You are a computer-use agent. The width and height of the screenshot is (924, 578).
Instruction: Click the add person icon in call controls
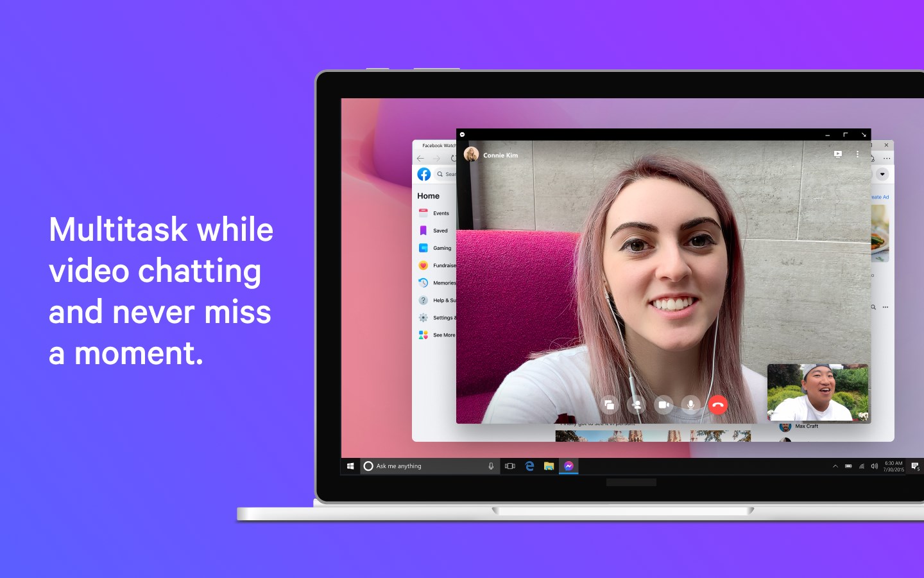(x=637, y=405)
